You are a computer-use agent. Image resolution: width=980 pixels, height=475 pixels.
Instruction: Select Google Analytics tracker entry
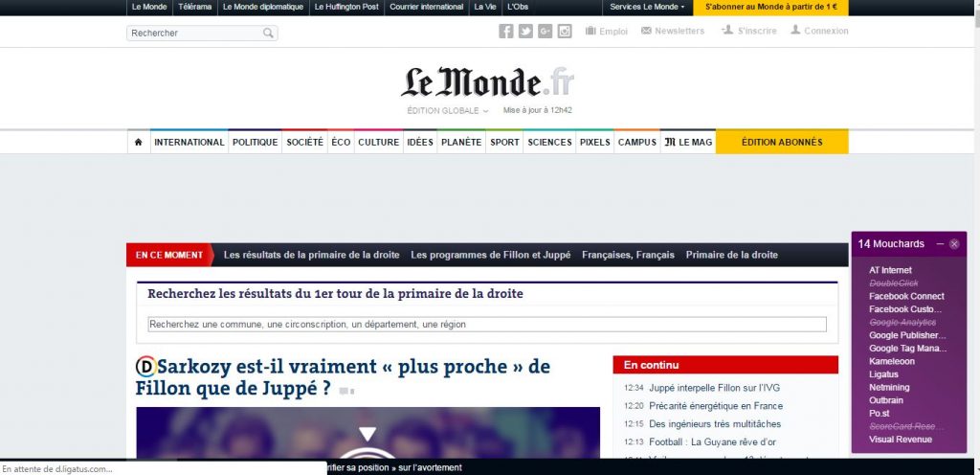pos(902,322)
